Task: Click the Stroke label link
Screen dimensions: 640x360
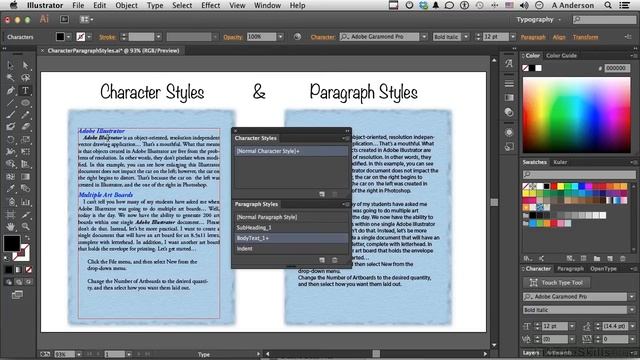Action: tap(107, 37)
